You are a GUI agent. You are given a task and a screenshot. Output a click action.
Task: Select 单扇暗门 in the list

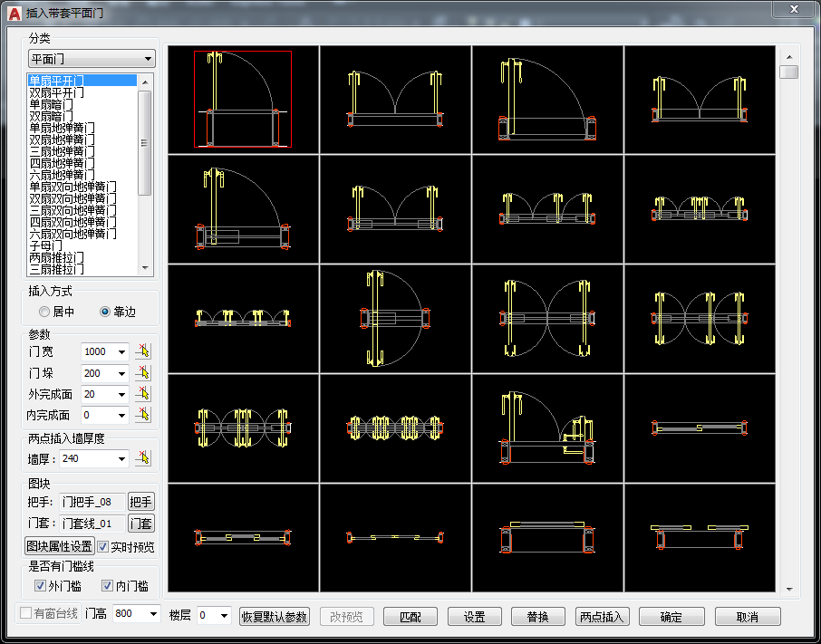tap(82, 104)
